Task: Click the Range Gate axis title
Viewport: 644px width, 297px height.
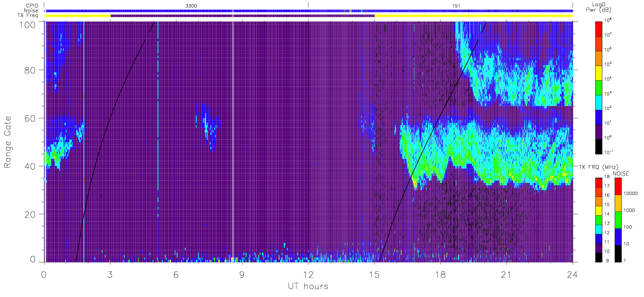Action: 8,142
